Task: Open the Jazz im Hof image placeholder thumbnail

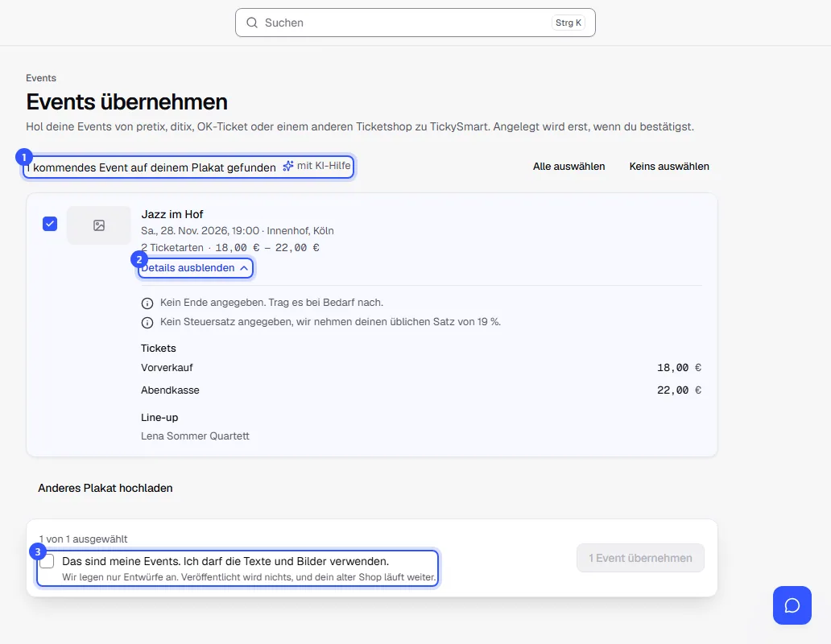Action: 98,225
